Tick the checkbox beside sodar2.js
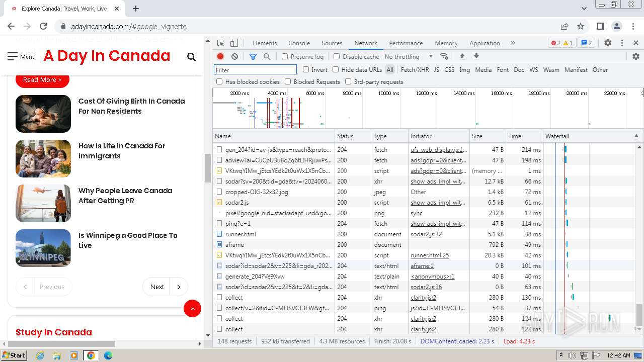 [x=219, y=203]
